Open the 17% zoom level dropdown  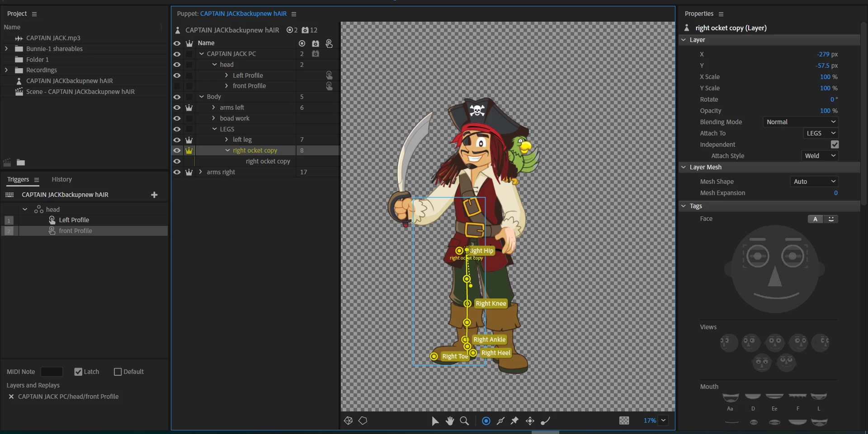[663, 420]
